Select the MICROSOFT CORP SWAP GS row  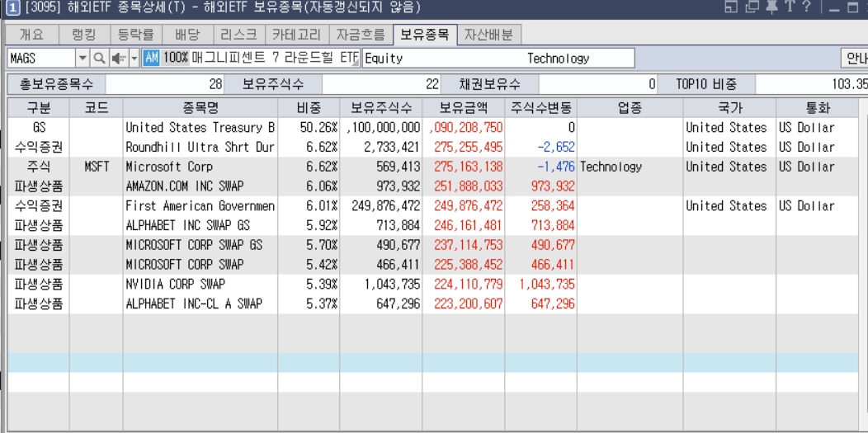433,245
